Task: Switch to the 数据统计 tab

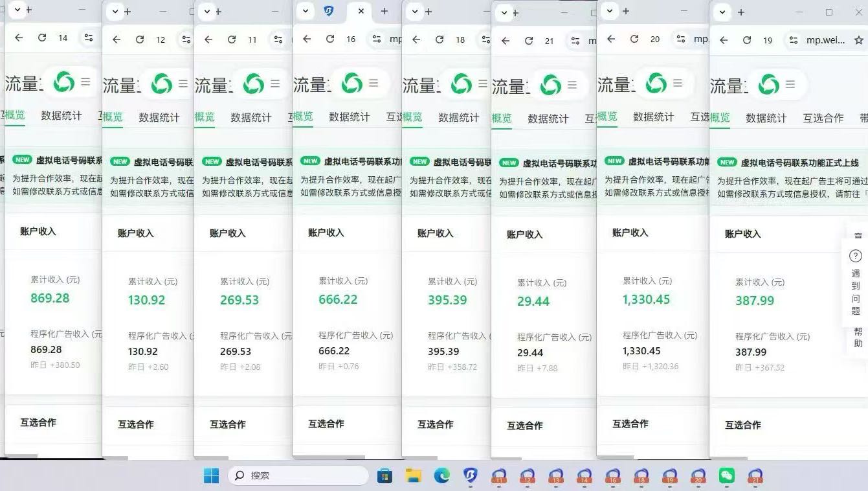Action: [765, 119]
